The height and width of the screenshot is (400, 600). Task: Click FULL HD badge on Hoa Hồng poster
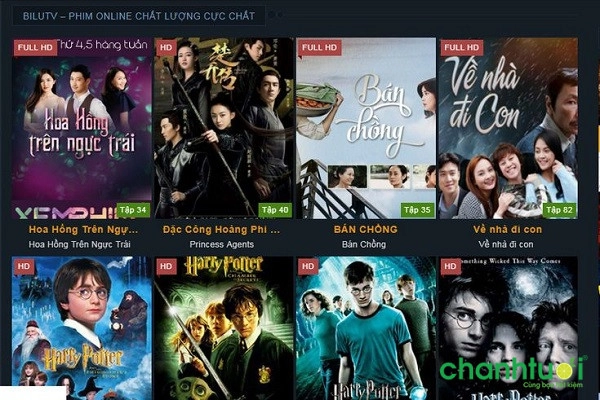(x=35, y=47)
